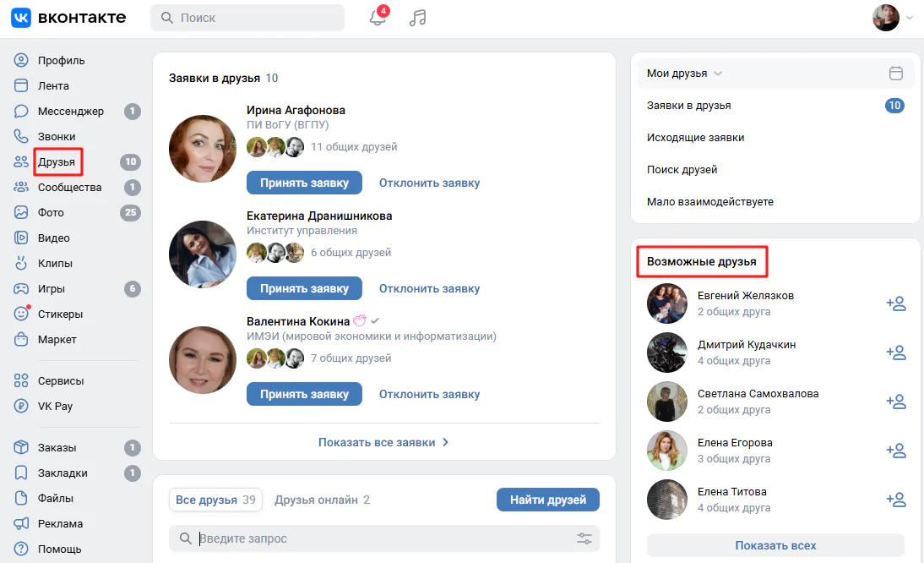Decline Ирина Агафонова's request
924x563 pixels.
[x=430, y=183]
